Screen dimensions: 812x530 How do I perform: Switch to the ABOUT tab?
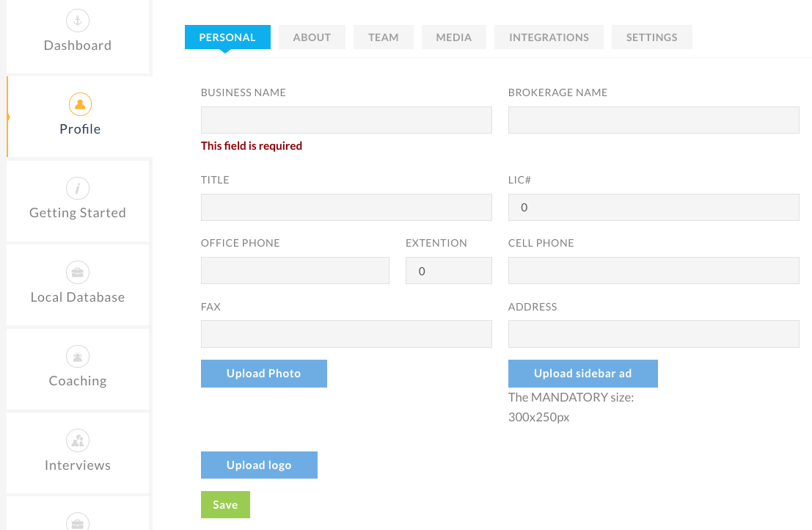pyautogui.click(x=312, y=37)
